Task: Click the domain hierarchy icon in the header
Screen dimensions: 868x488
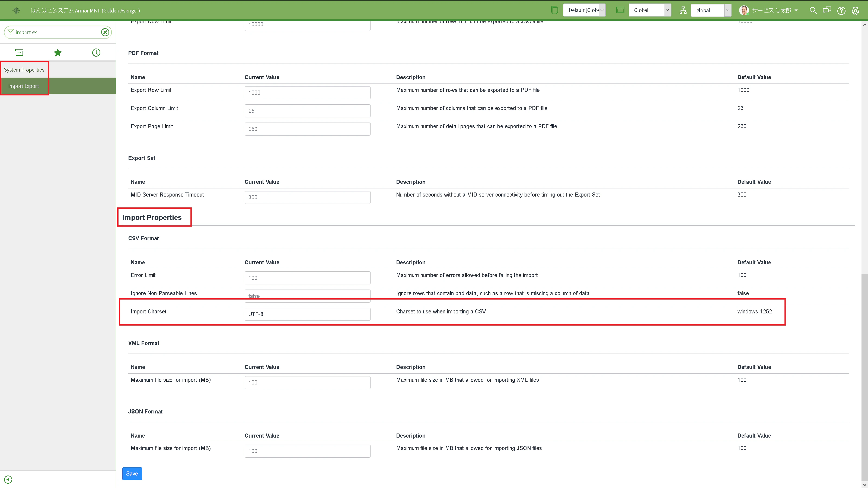Action: pyautogui.click(x=683, y=11)
